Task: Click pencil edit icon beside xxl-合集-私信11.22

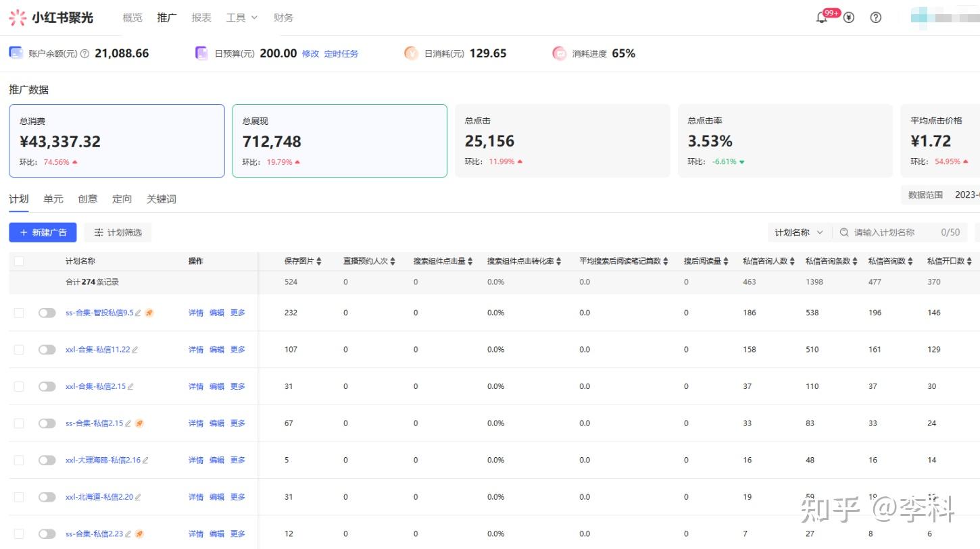Action: point(134,350)
